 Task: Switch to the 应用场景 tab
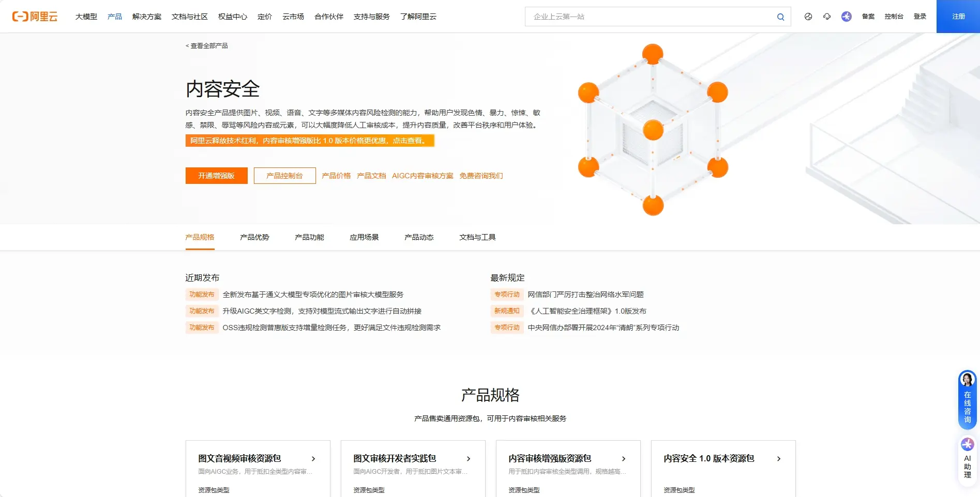[364, 237]
